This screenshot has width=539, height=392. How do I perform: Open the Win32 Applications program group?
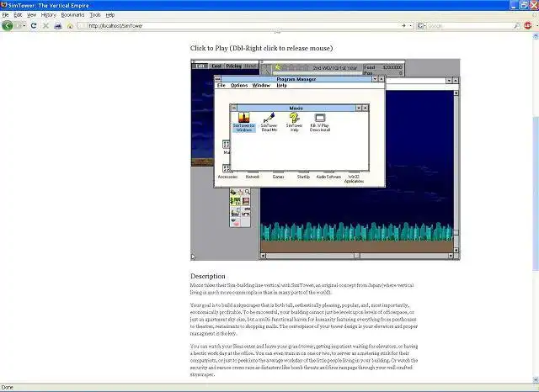coord(354,178)
